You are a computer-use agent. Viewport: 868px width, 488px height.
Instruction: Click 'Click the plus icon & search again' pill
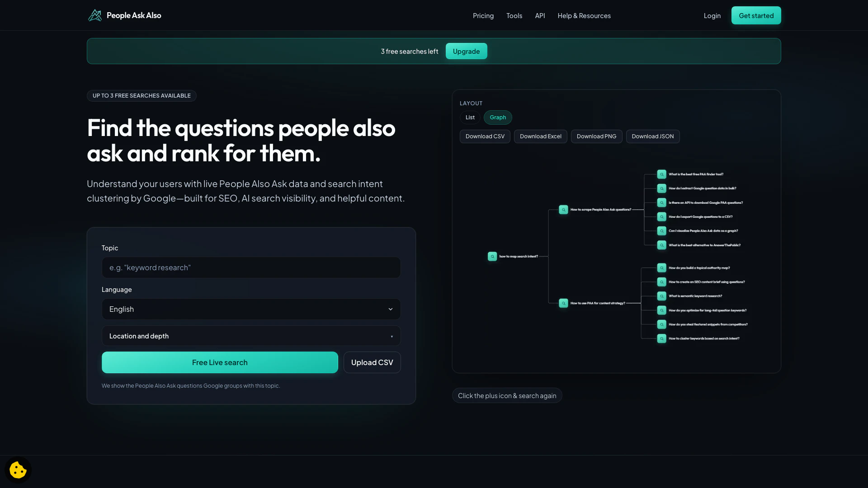[507, 395]
